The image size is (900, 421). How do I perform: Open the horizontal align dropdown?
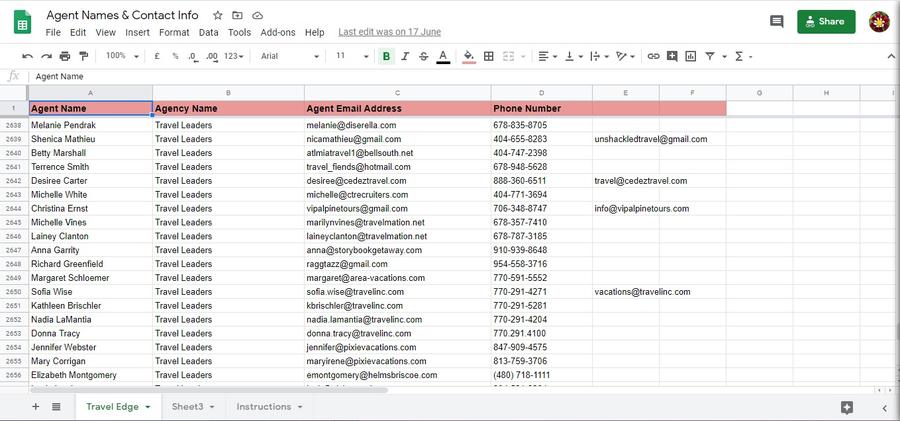click(548, 56)
